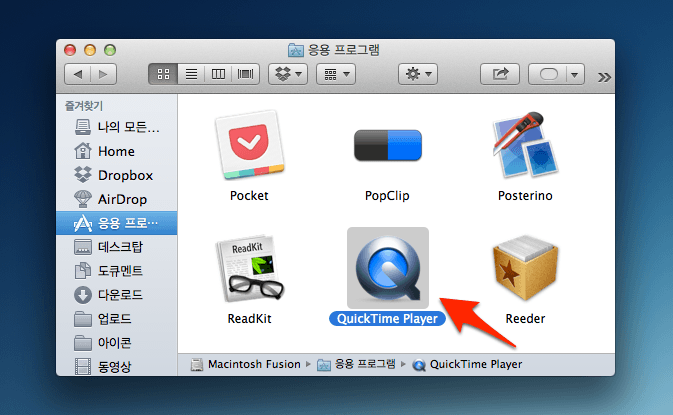Select 응용 프로... in the sidebar
The height and width of the screenshot is (415, 673).
[117, 223]
